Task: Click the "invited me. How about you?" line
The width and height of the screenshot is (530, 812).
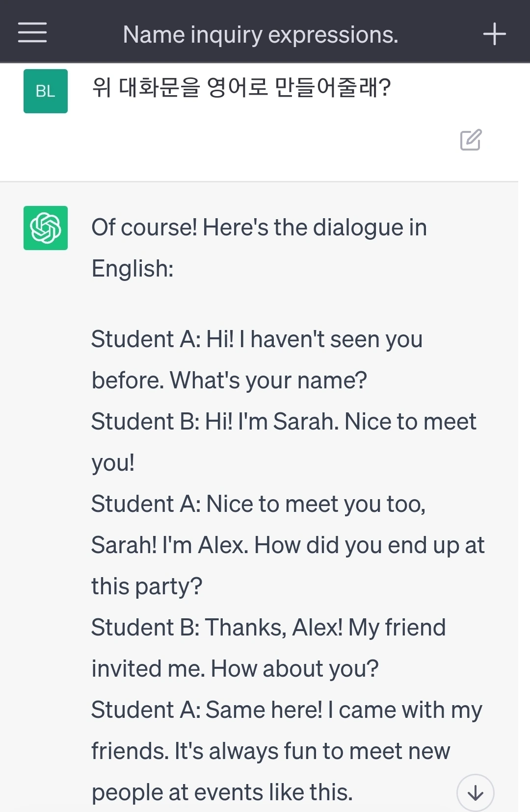Action: pyautogui.click(x=235, y=669)
